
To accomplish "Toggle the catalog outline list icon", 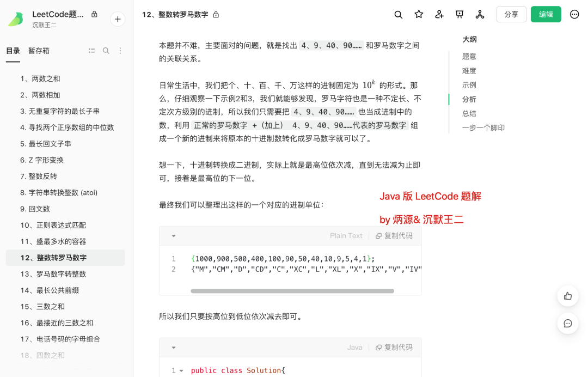I will 92,51.
